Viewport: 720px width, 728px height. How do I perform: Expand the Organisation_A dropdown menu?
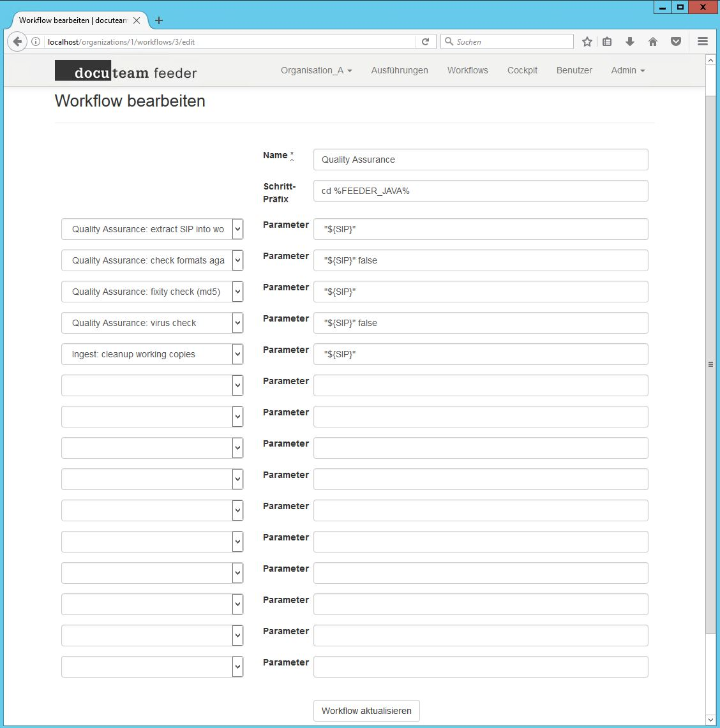pyautogui.click(x=316, y=70)
